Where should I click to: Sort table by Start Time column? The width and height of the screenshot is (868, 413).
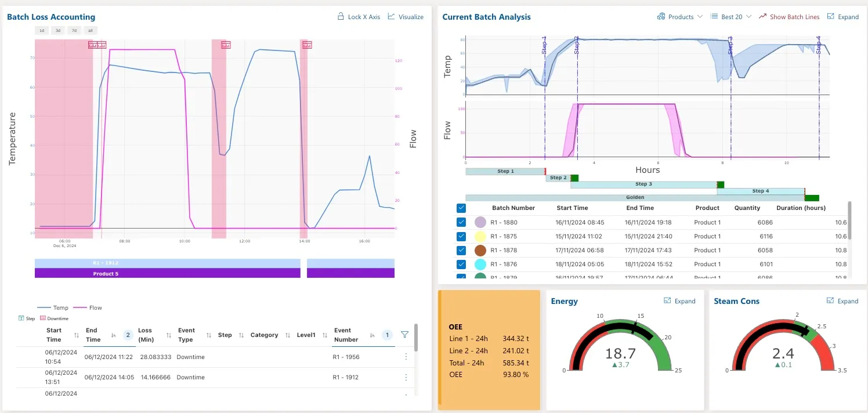pos(77,335)
